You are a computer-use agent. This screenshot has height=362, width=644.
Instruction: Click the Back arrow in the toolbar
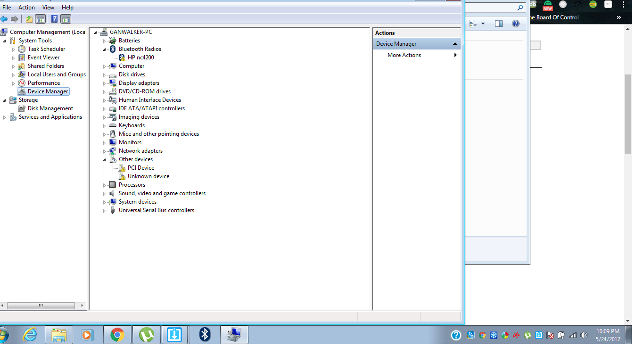coord(4,19)
